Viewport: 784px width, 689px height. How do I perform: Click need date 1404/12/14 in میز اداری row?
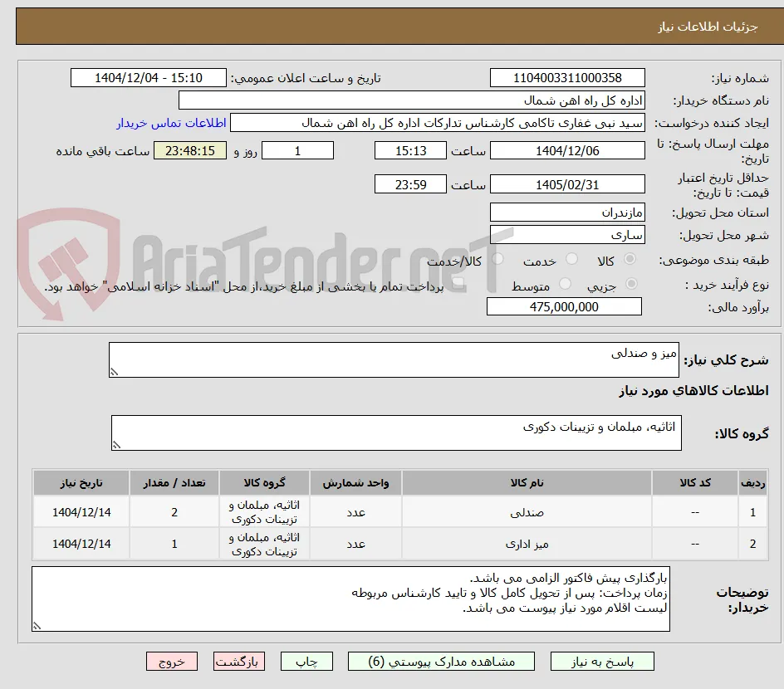pos(81,544)
